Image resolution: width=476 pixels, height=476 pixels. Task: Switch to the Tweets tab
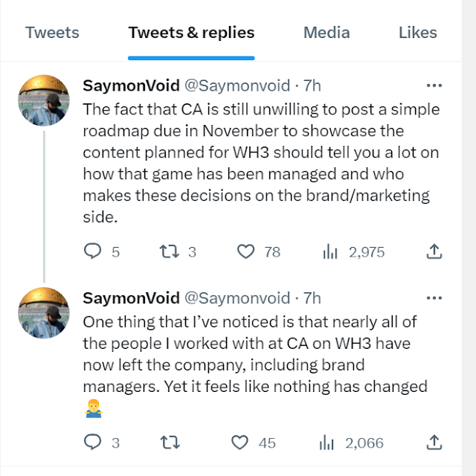click(52, 33)
